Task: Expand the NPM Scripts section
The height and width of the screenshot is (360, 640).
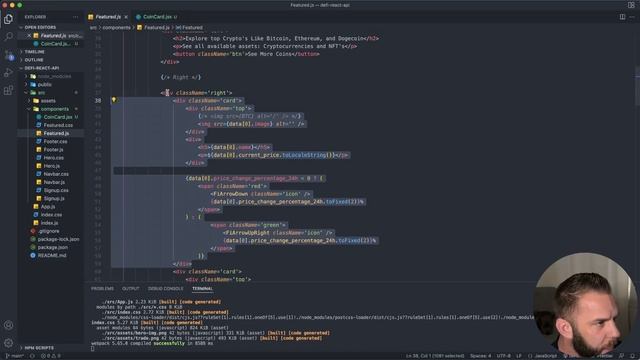Action: [x=51, y=348]
